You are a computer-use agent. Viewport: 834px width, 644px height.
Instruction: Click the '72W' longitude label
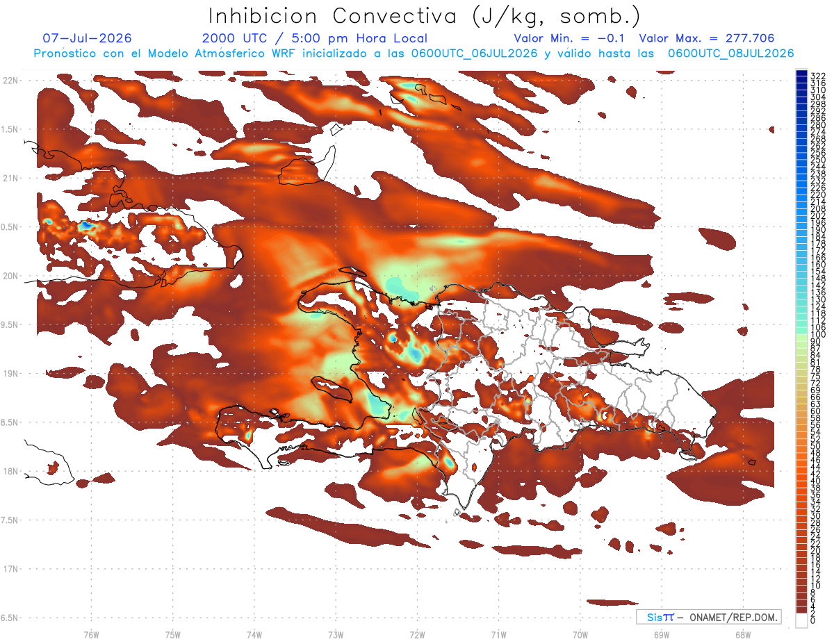coord(417,635)
